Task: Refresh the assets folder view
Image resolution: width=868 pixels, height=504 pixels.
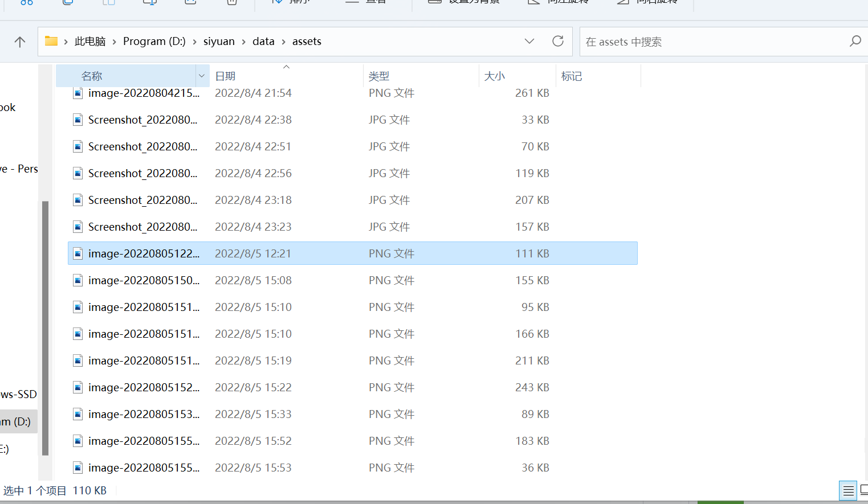Action: (x=558, y=41)
